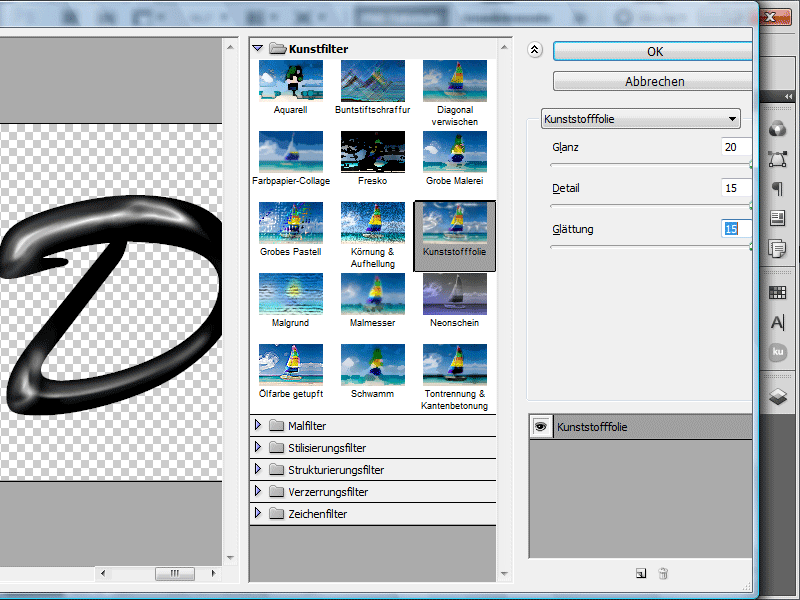
Task: Select the Aquarell filter thumbnail
Action: pyautogui.click(x=290, y=81)
